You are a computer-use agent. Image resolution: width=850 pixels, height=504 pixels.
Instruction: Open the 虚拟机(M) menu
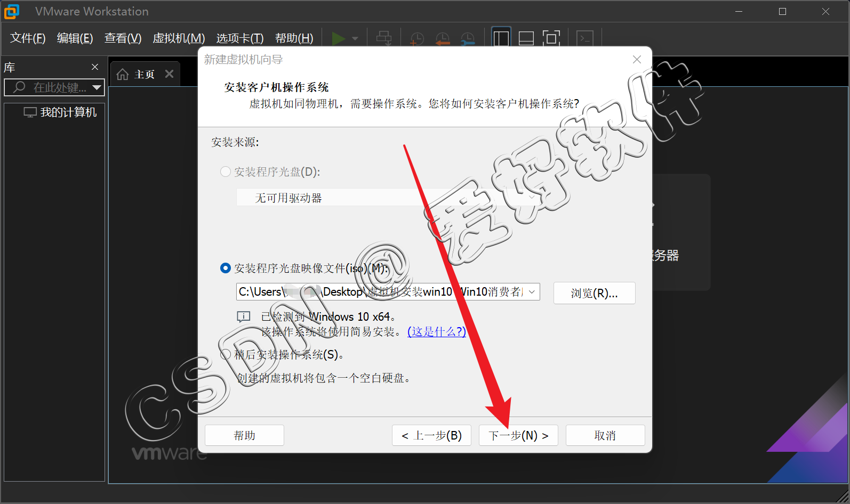tap(179, 38)
